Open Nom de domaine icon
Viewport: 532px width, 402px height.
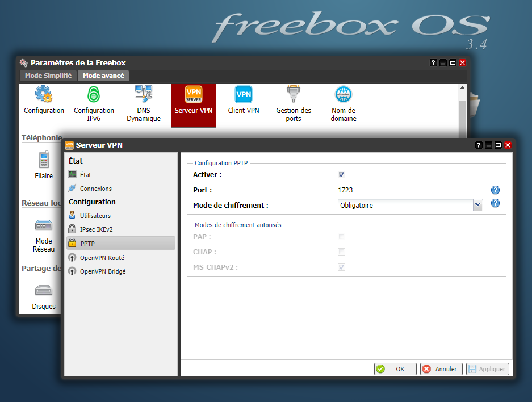click(x=344, y=94)
